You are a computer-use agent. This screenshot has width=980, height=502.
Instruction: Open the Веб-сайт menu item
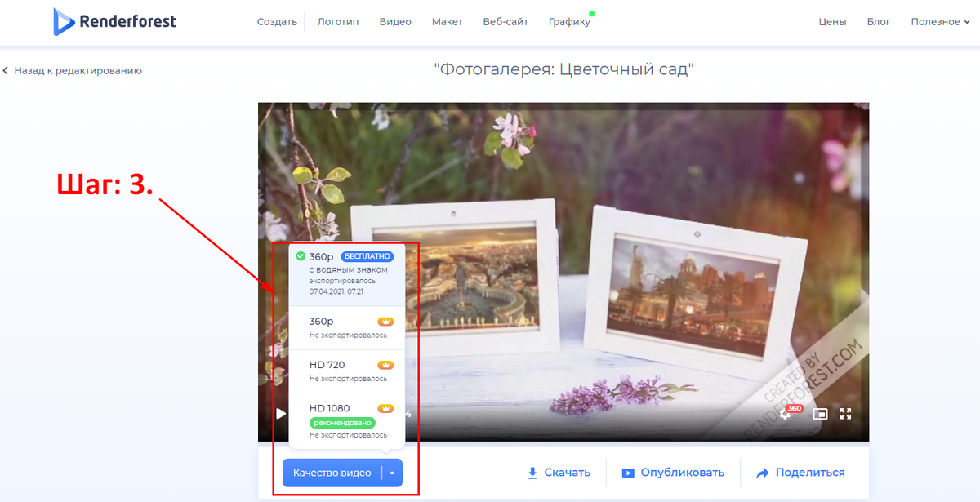(506, 22)
